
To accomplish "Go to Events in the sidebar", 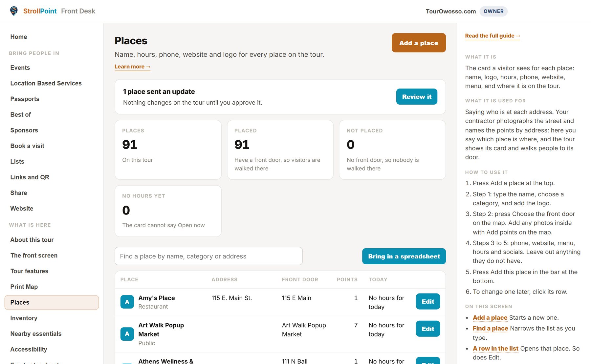I will point(20,68).
